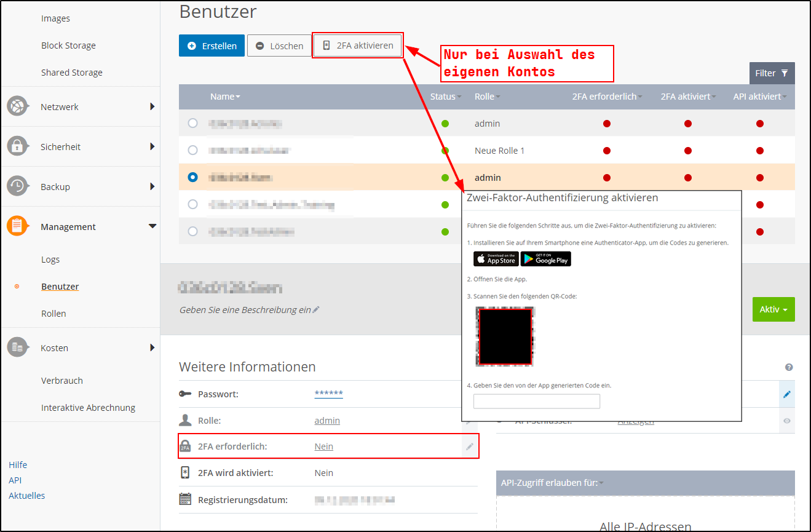Screen dimensions: 811x532
Task: Click the Kosten section icon
Action: [x=17, y=347]
